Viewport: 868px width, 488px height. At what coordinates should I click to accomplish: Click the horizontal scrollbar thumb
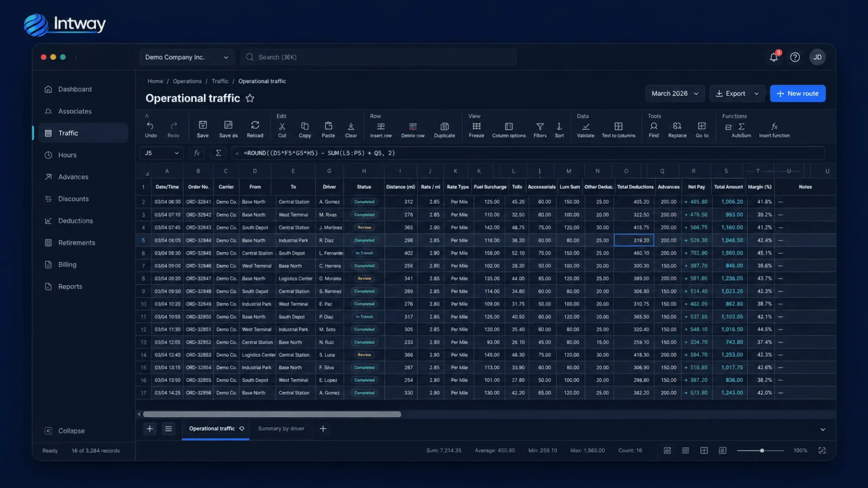[x=272, y=414]
